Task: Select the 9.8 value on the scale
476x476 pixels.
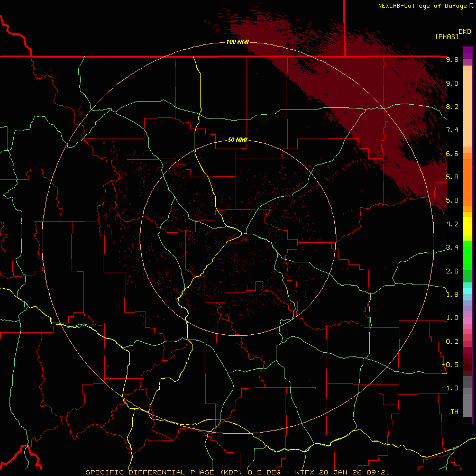Action: [x=452, y=59]
